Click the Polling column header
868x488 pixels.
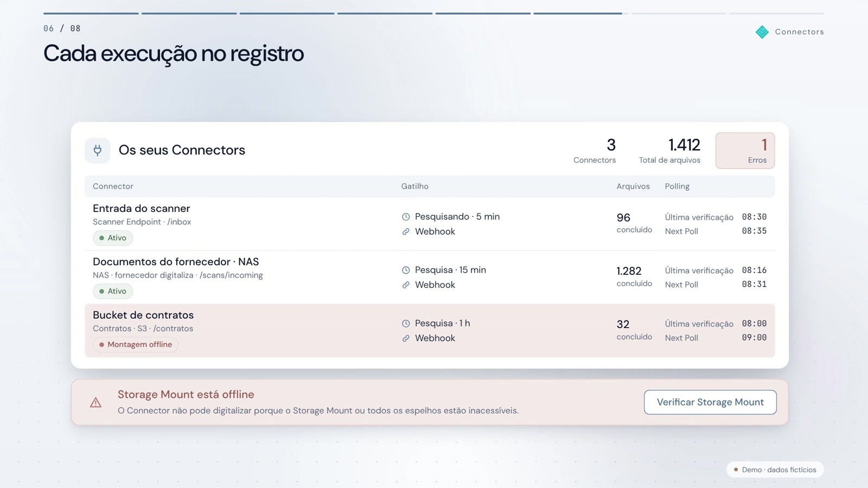point(677,186)
